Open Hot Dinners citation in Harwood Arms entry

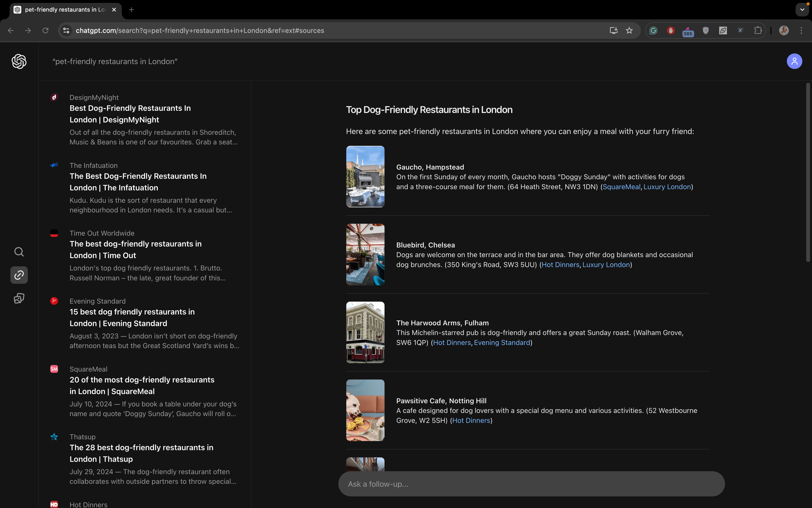click(x=452, y=343)
